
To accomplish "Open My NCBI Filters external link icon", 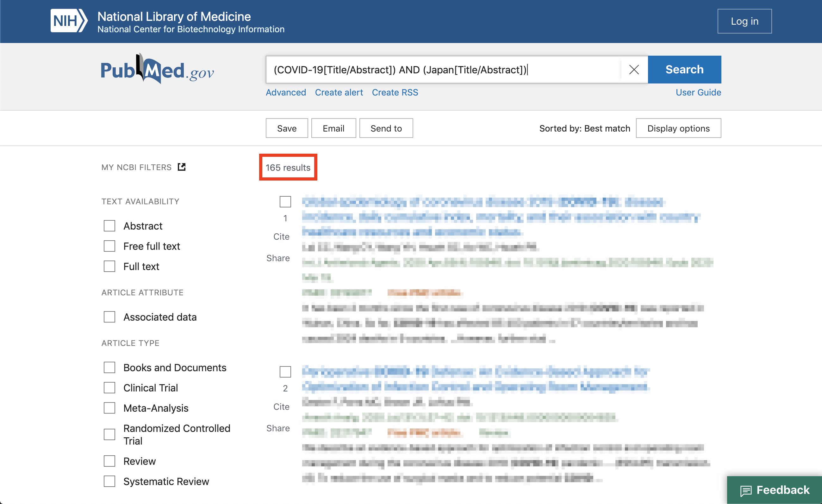I will [x=182, y=167].
